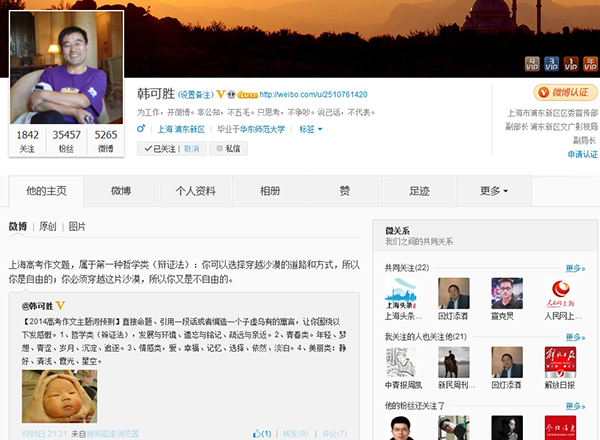Switch to the 相册 tab
The image size is (600, 440).
click(x=270, y=190)
